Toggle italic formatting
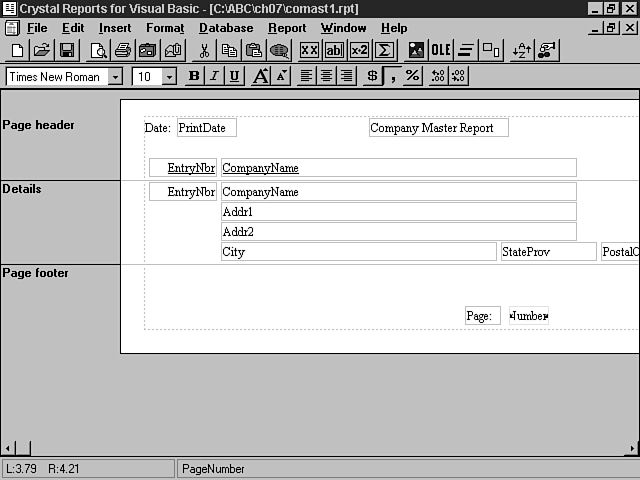 [214, 76]
